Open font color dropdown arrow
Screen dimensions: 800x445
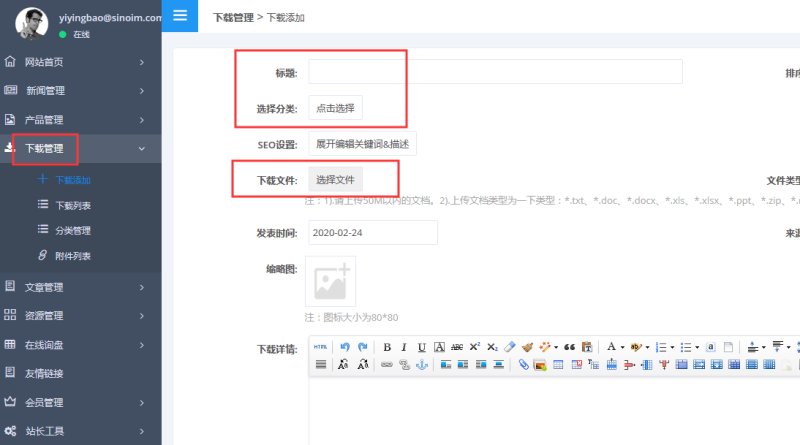[622, 348]
